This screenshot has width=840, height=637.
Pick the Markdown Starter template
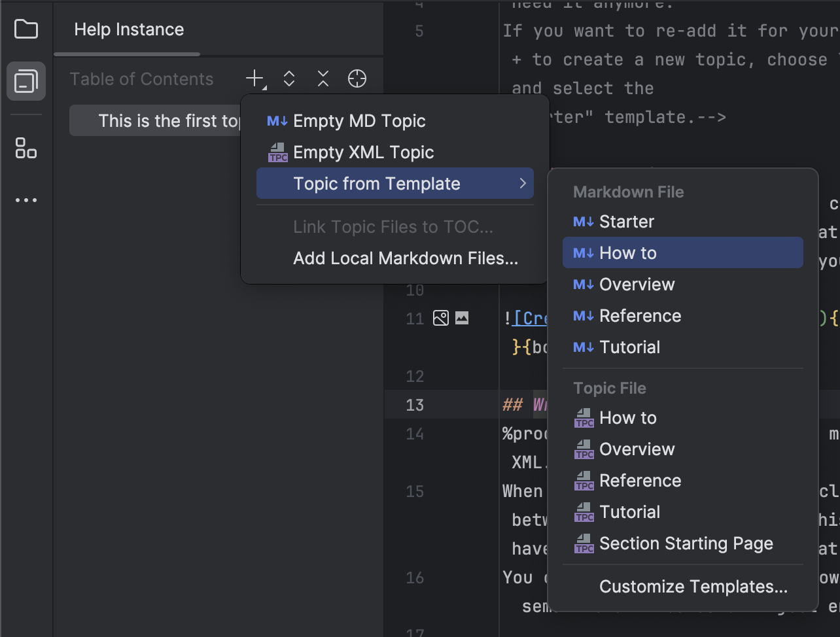point(626,222)
